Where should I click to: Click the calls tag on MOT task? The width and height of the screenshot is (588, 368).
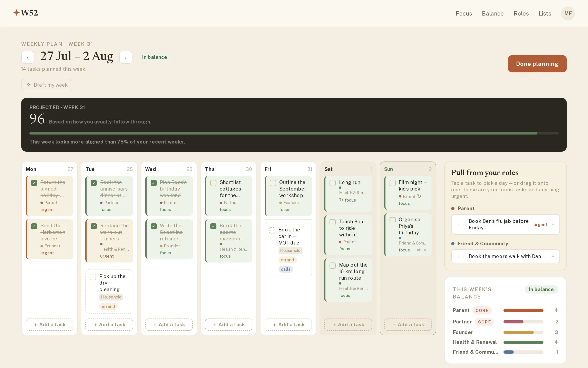click(285, 269)
